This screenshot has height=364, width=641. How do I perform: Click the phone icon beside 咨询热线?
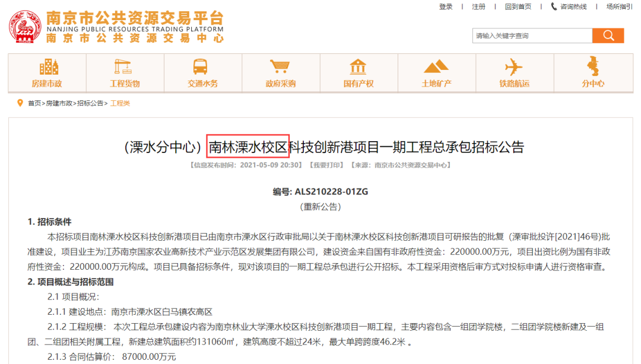(x=554, y=7)
